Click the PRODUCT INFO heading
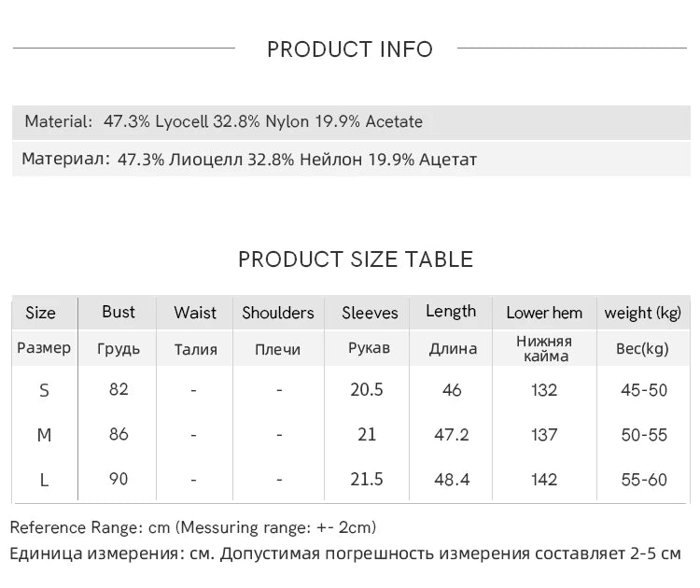Screen dimensions: 700x588 (x=350, y=49)
